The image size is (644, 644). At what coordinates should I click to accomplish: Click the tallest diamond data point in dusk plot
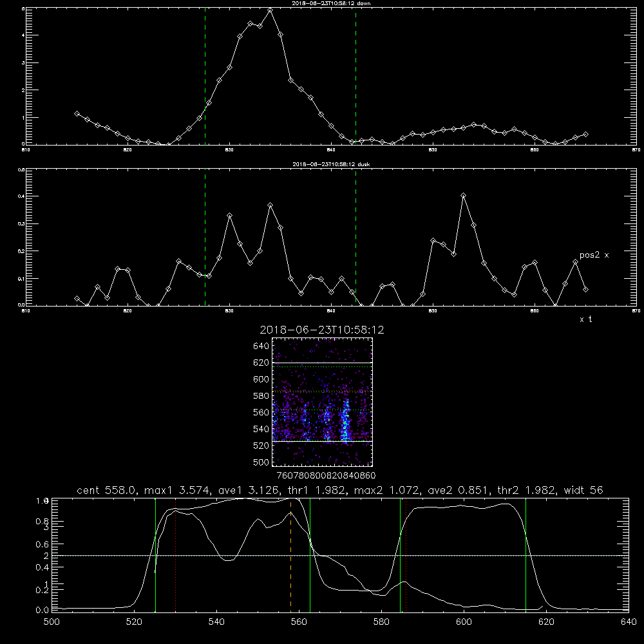click(x=463, y=196)
